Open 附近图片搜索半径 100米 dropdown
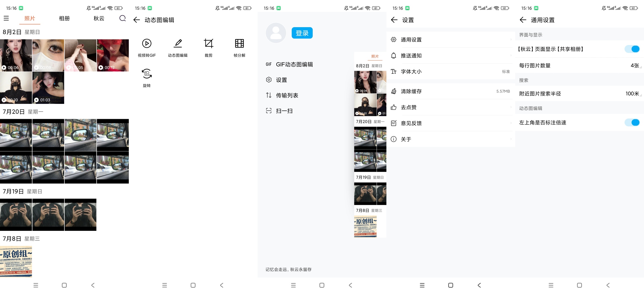This screenshot has height=293, width=644. point(580,94)
